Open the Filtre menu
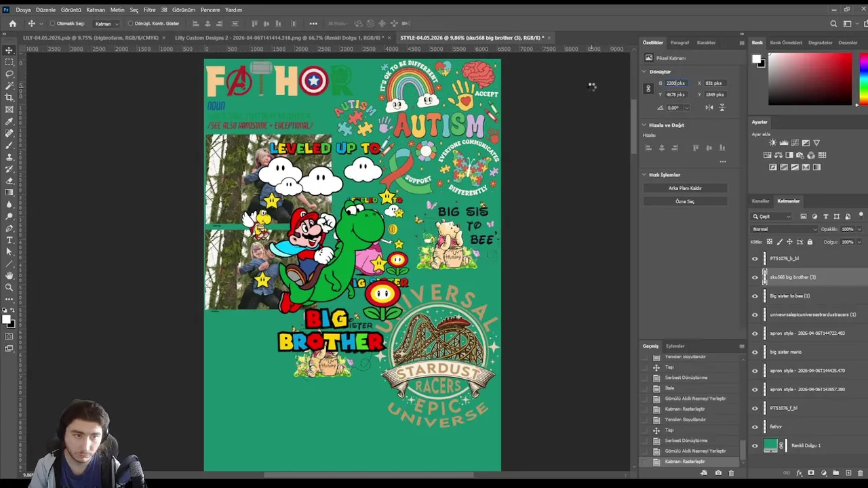Screen dimensions: 868x488 149,10
